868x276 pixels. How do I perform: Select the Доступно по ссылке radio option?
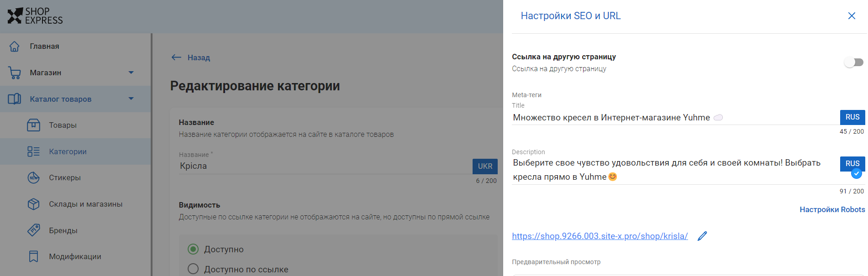(193, 269)
